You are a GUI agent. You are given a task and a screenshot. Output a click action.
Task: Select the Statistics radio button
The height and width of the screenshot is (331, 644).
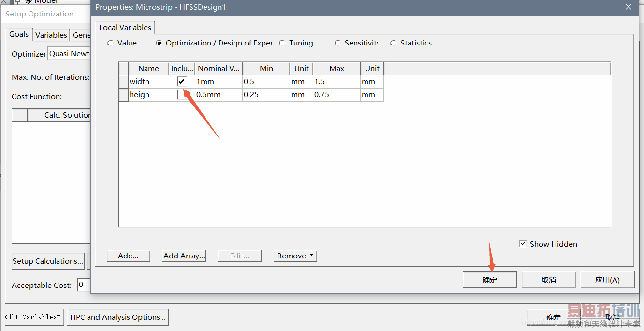click(x=393, y=43)
